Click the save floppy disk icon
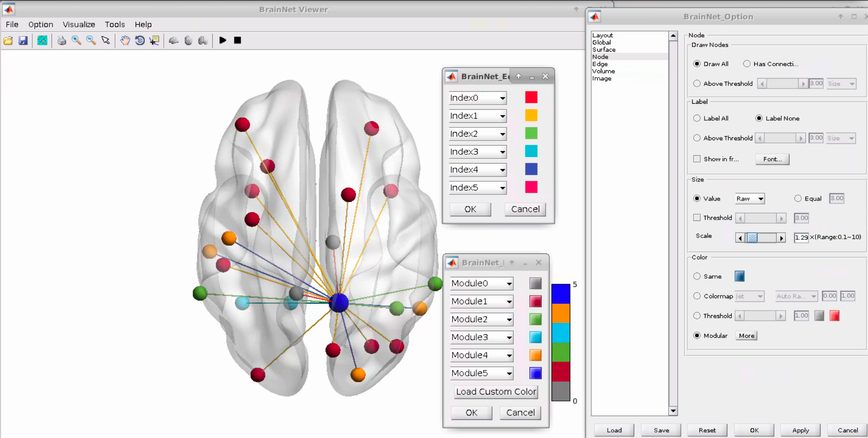868x438 pixels. 23,41
